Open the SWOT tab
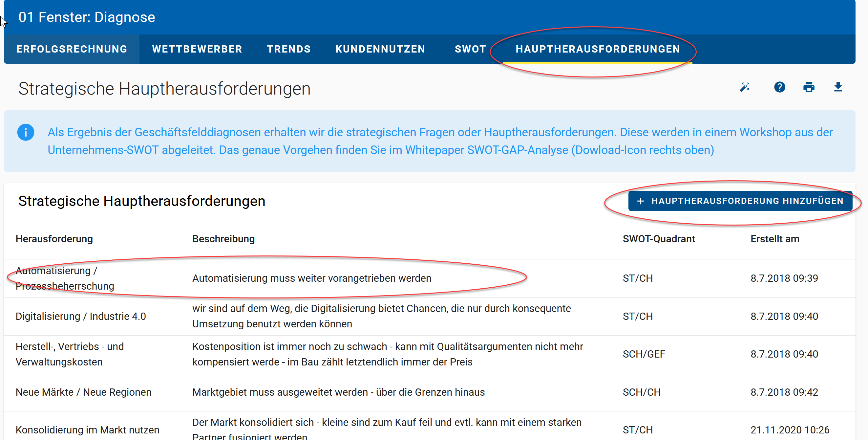The height and width of the screenshot is (440, 868). click(x=470, y=49)
